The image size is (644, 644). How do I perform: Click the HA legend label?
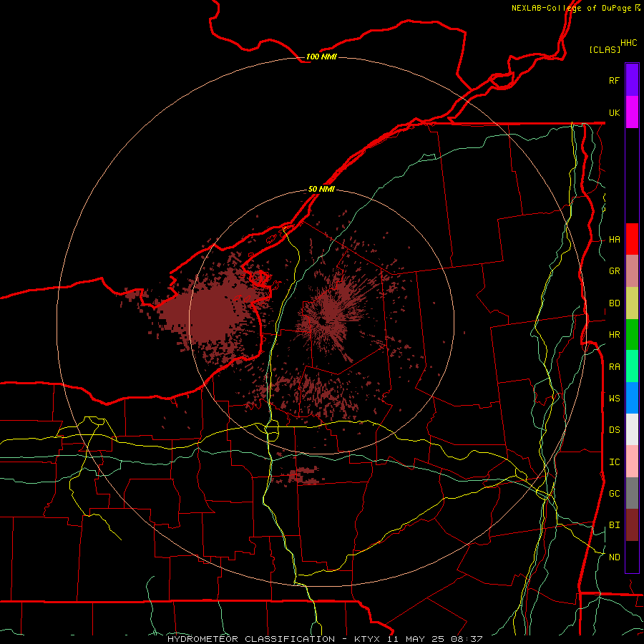[614, 240]
